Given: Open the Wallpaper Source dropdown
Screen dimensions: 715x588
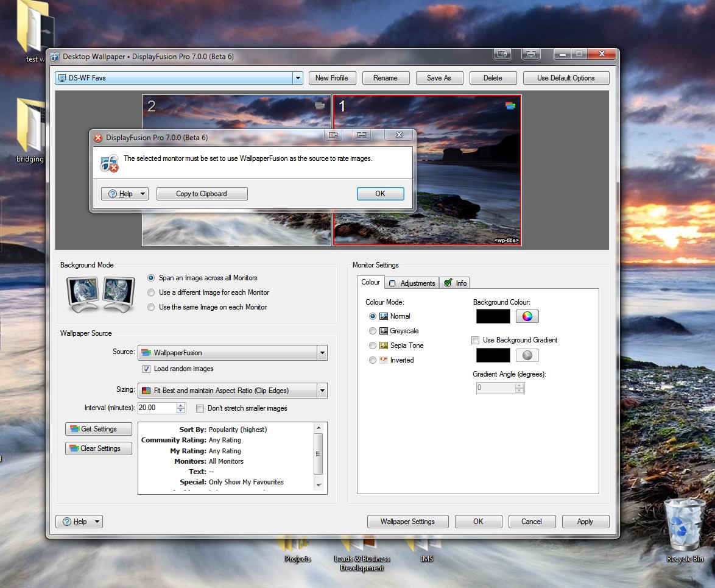Looking at the screenshot, I should 322,353.
